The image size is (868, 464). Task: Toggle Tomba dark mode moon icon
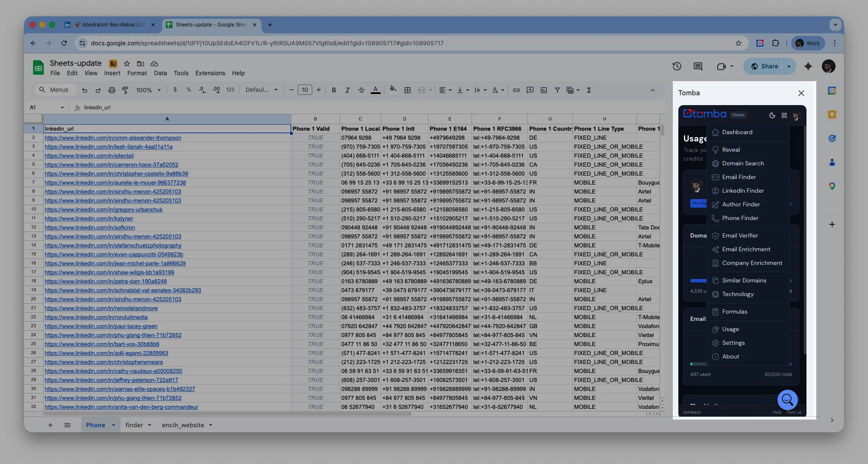tap(772, 115)
